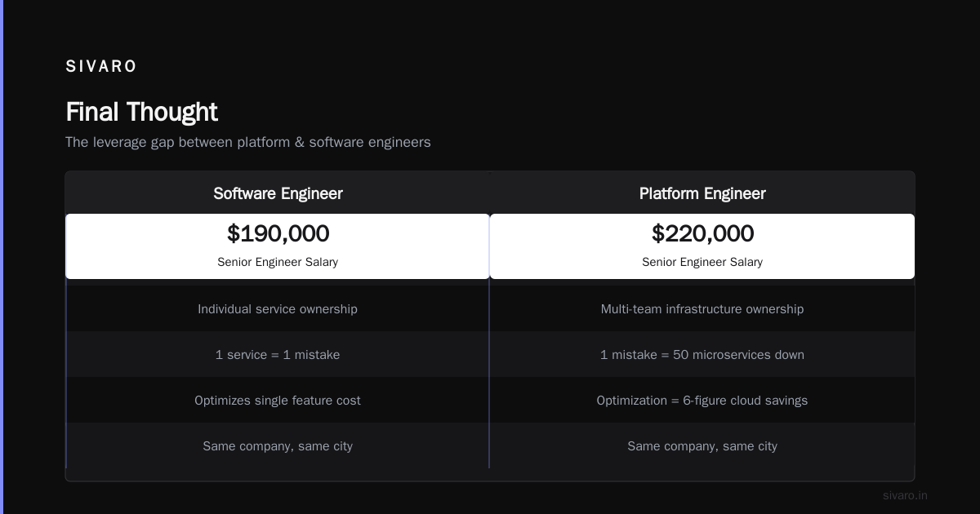Click the Platform Engineer column header
Viewport: 980px width, 514px height.
702,193
